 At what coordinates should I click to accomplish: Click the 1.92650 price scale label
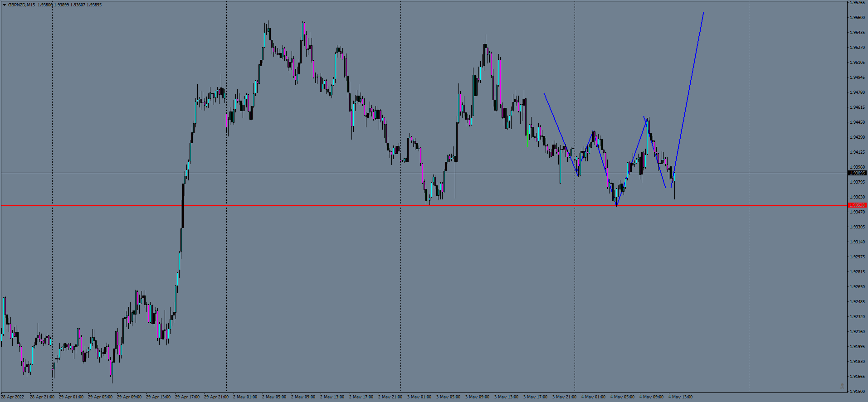(x=857, y=287)
